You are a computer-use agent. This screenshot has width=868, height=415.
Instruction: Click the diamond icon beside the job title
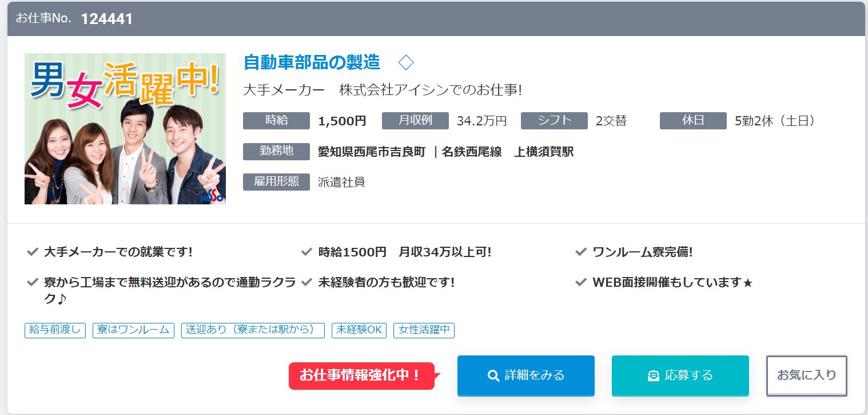click(406, 62)
